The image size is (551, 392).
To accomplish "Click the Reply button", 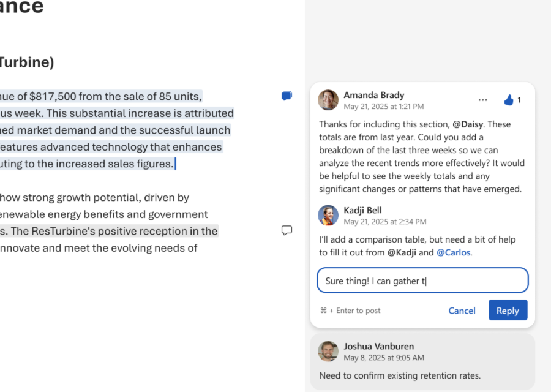I will (x=508, y=310).
